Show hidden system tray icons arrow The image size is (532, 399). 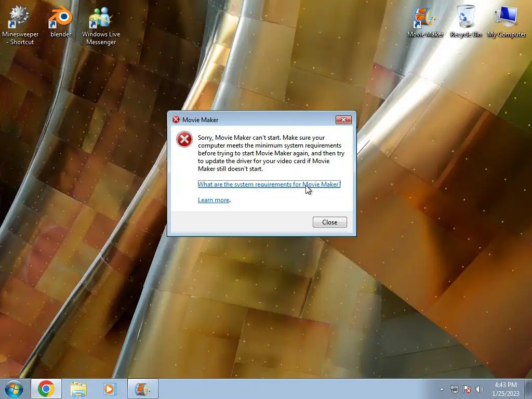click(442, 389)
